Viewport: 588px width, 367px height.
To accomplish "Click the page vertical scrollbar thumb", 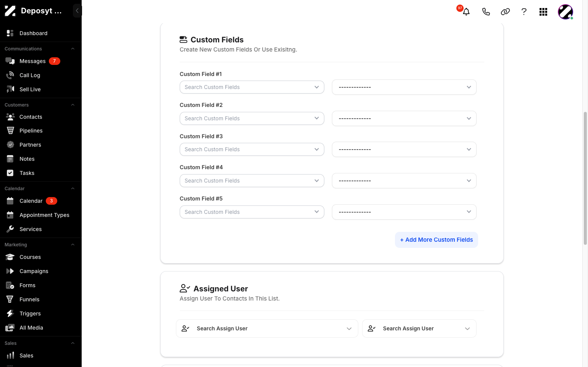I will (x=585, y=178).
